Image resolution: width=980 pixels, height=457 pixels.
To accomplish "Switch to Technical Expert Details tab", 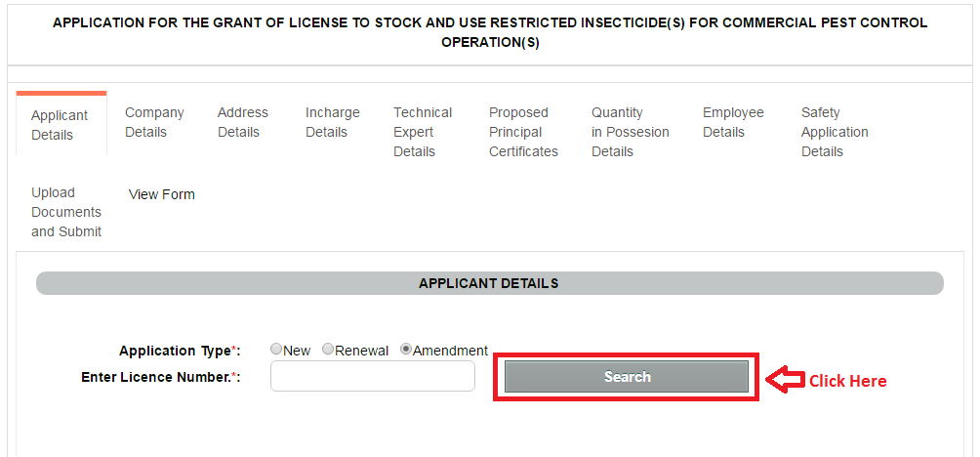I will pyautogui.click(x=423, y=132).
